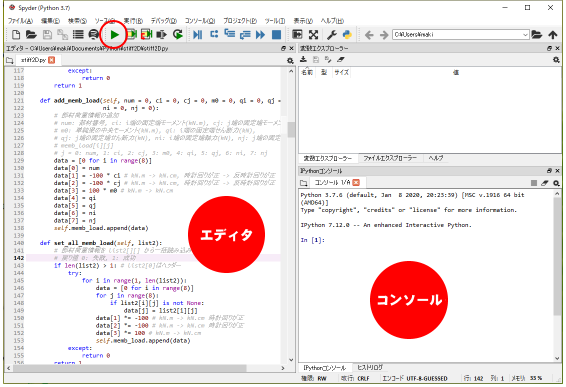566x387 pixels.
Task: Save all open files
Action: coord(62,35)
